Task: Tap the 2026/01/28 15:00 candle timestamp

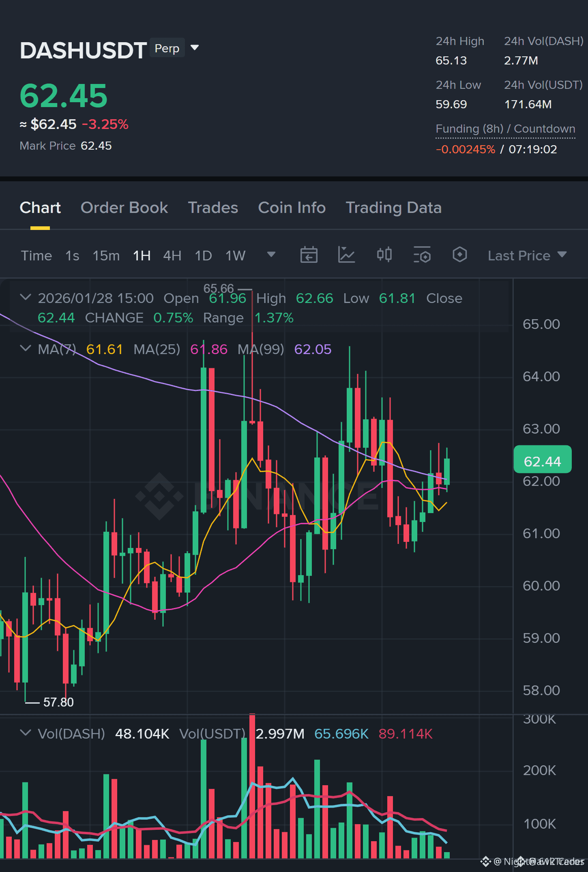Action: point(96,298)
